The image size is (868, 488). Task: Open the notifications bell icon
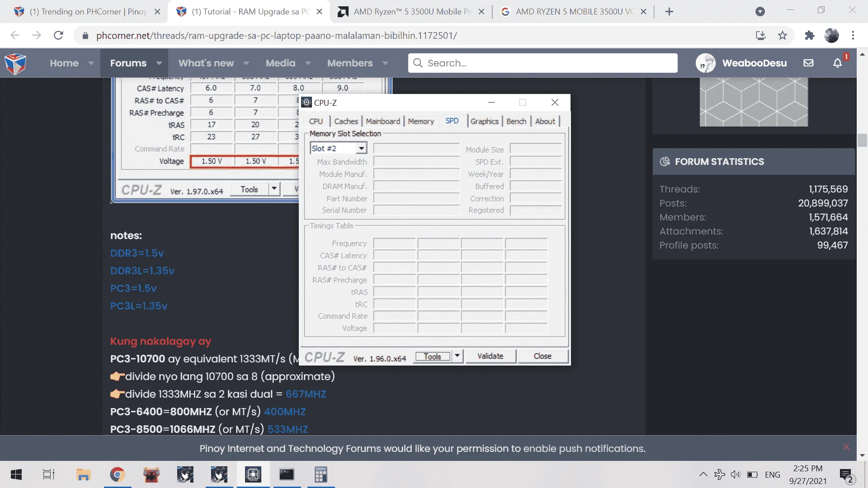pyautogui.click(x=837, y=63)
